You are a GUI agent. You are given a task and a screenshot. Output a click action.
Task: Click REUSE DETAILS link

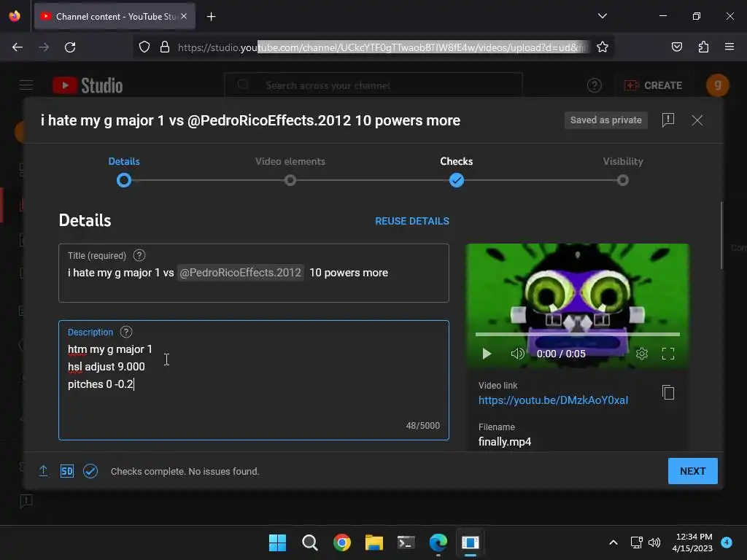(x=412, y=221)
